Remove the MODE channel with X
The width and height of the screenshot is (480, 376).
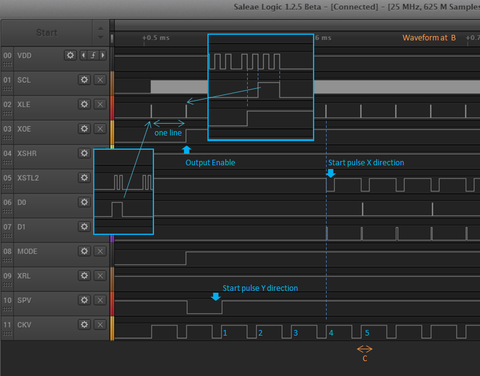(x=100, y=251)
